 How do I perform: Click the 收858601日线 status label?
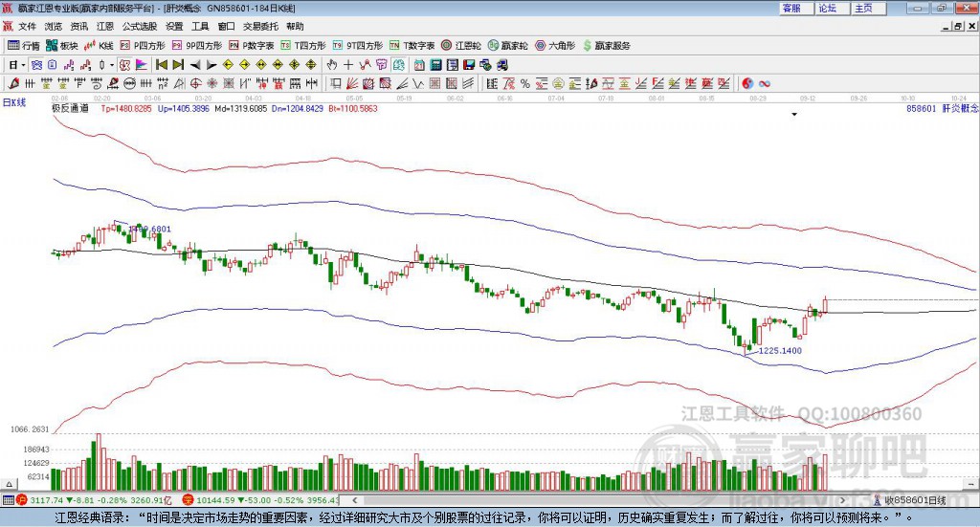(x=915, y=500)
